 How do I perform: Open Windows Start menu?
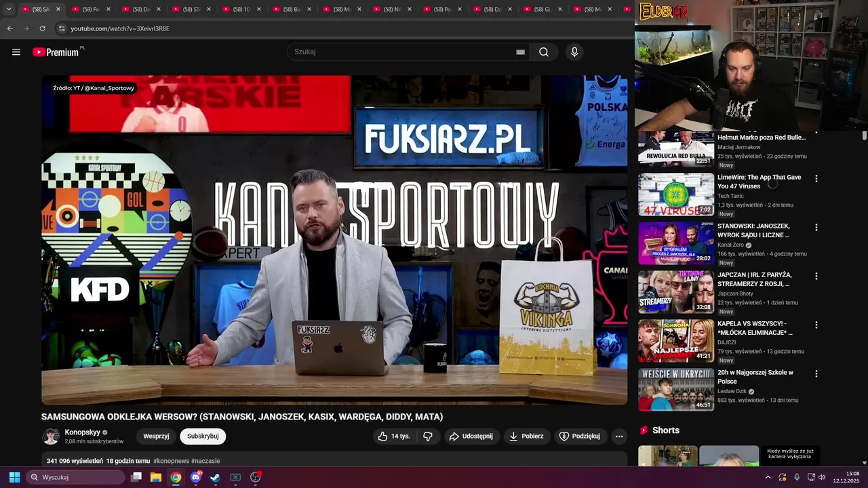14,477
